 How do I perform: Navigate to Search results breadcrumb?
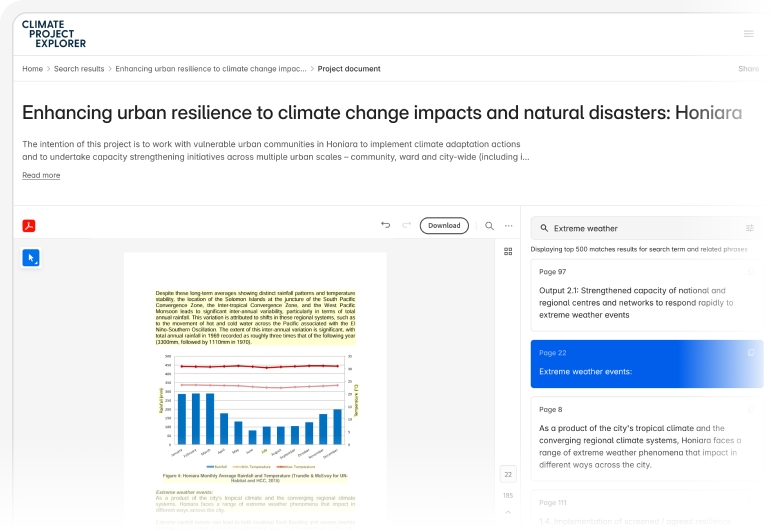79,69
